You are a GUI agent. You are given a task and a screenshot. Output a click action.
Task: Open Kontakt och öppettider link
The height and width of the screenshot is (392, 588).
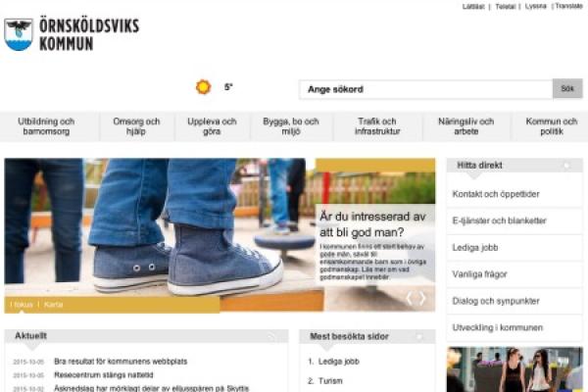point(496,194)
